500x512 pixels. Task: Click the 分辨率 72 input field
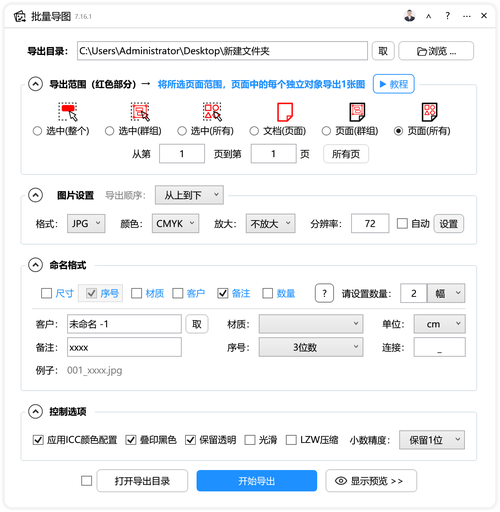pyautogui.click(x=370, y=223)
